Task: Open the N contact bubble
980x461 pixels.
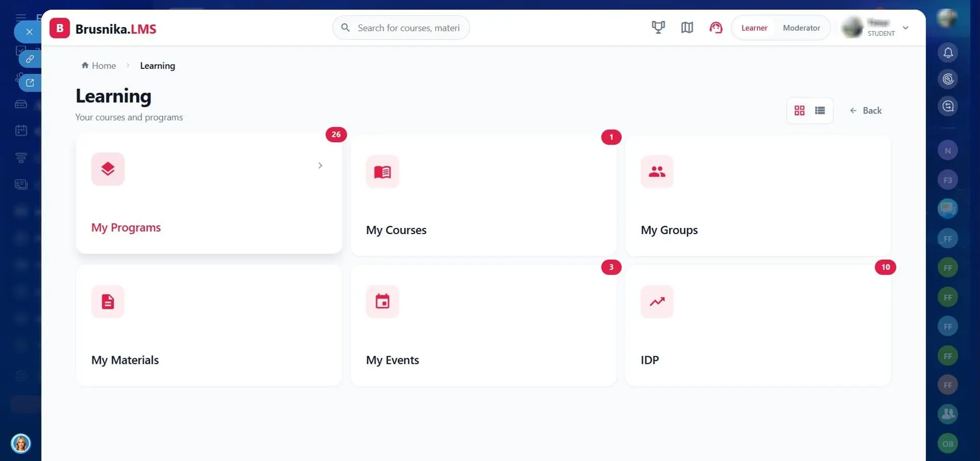Action: coord(948,150)
